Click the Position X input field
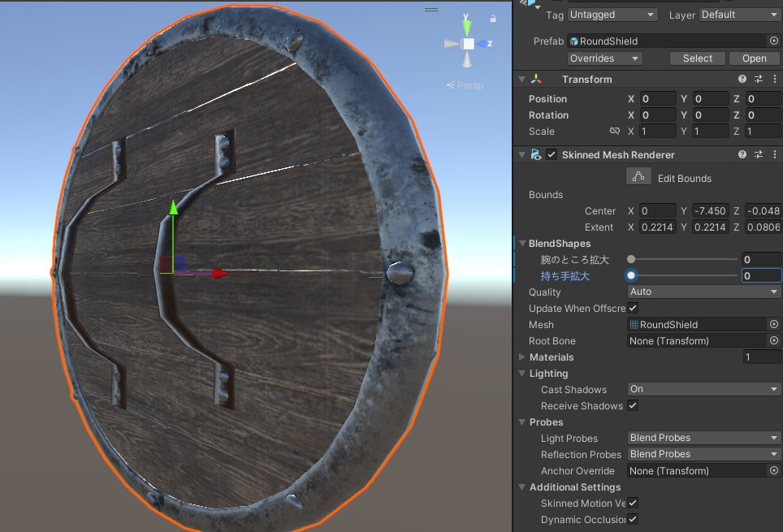 tap(658, 99)
